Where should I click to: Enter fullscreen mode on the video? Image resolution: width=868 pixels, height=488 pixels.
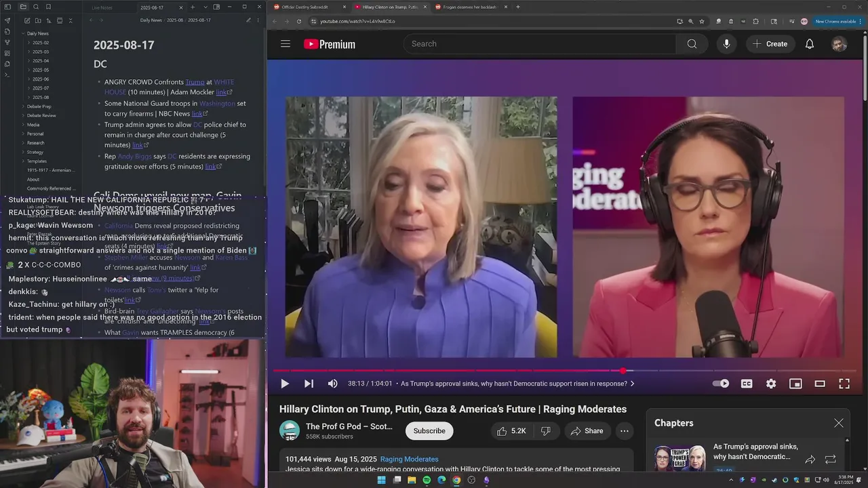(844, 384)
